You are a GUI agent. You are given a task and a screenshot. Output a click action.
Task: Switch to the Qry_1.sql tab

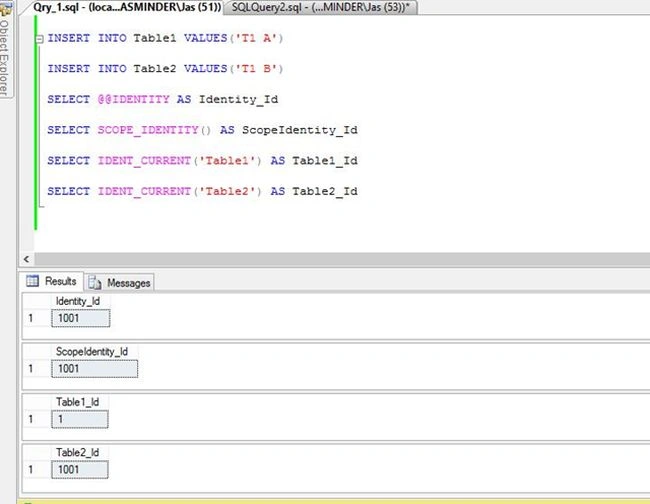(x=127, y=7)
